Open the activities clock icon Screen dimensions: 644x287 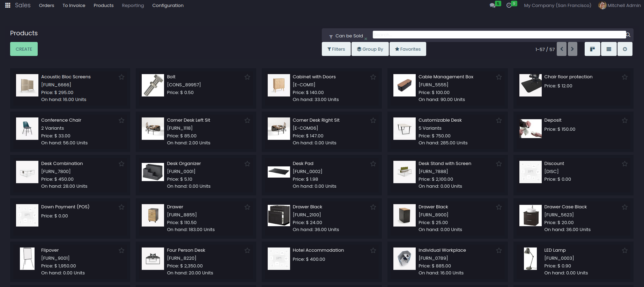pyautogui.click(x=509, y=5)
